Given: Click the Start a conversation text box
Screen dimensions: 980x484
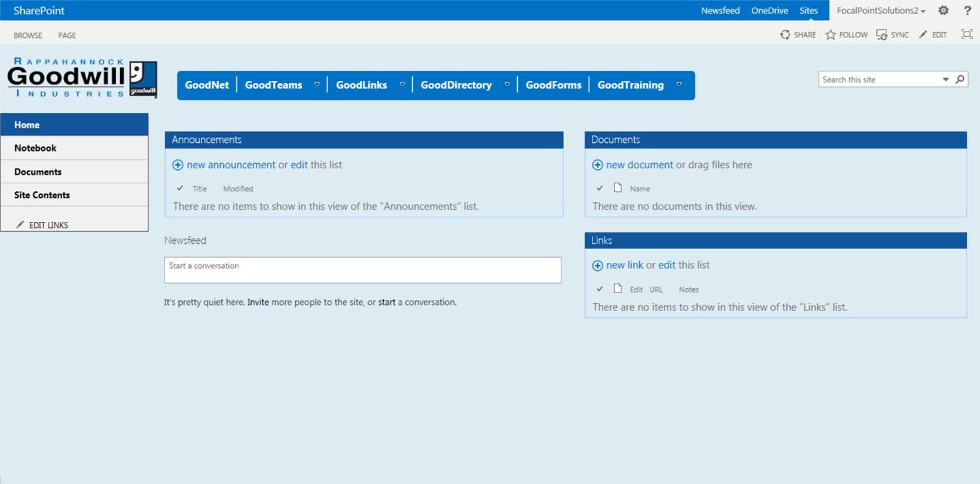Looking at the screenshot, I should coord(362,270).
